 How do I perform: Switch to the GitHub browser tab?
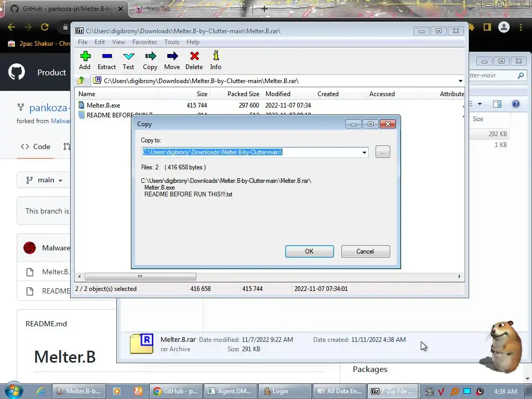(x=66, y=9)
